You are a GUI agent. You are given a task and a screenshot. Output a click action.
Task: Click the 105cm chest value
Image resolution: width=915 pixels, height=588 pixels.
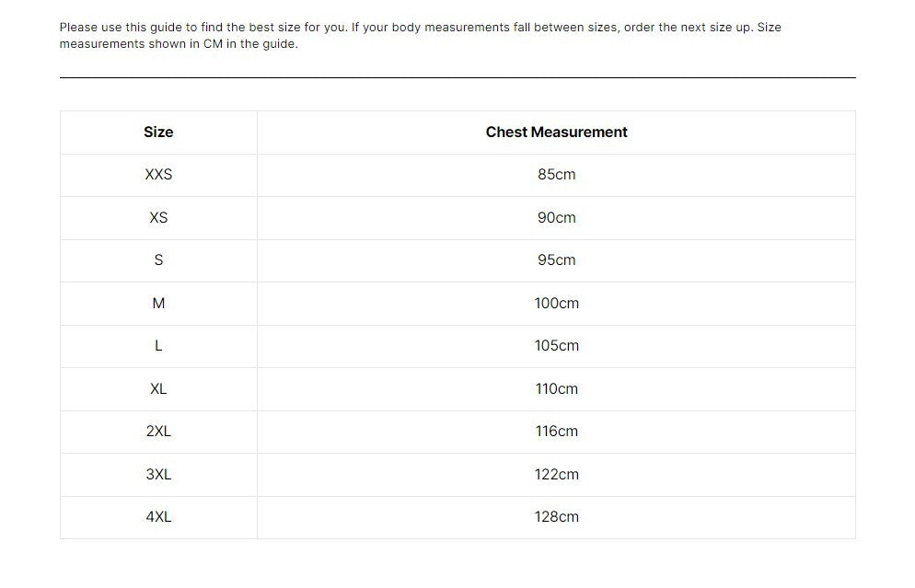[556, 346]
